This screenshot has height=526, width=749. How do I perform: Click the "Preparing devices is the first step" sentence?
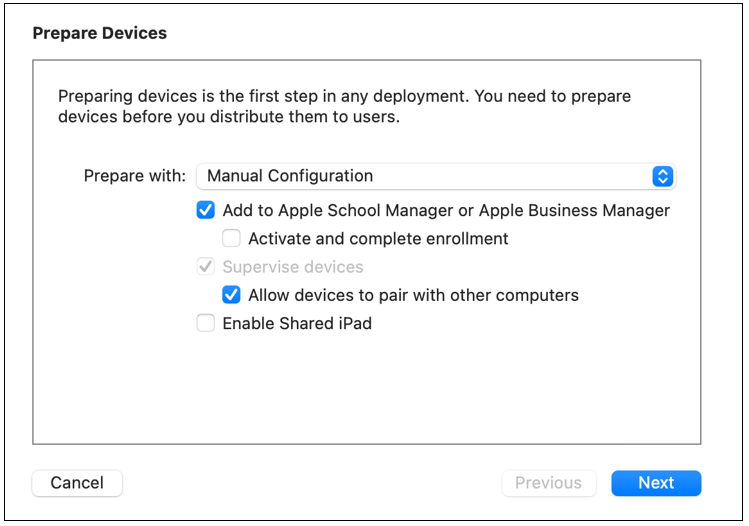point(344,97)
